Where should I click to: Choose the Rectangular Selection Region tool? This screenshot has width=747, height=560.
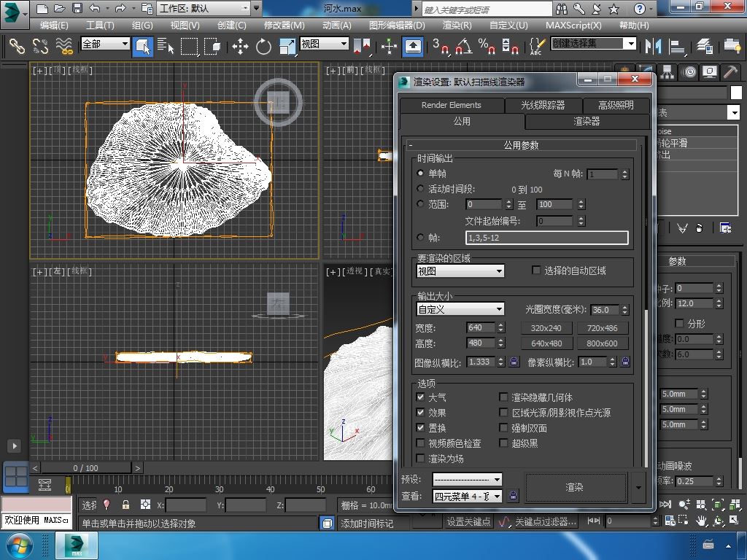[190, 46]
